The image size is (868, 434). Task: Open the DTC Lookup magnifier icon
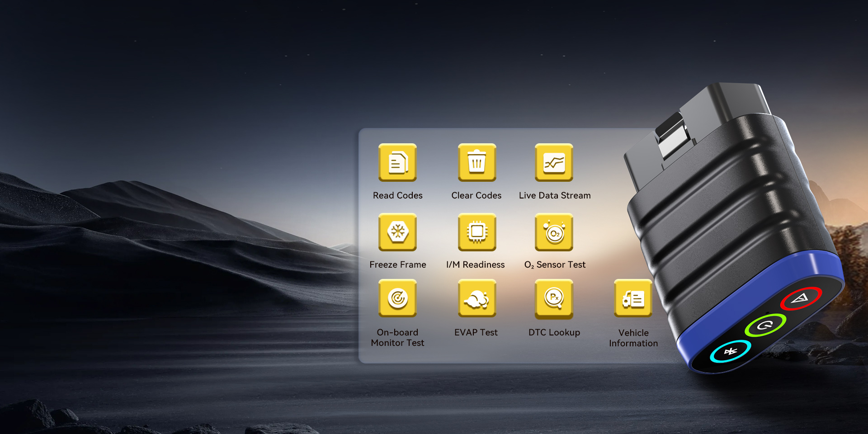[x=554, y=298]
